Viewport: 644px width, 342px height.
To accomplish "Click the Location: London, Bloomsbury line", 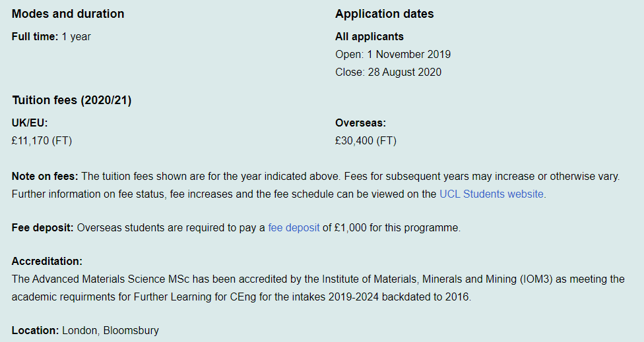I will coord(85,331).
